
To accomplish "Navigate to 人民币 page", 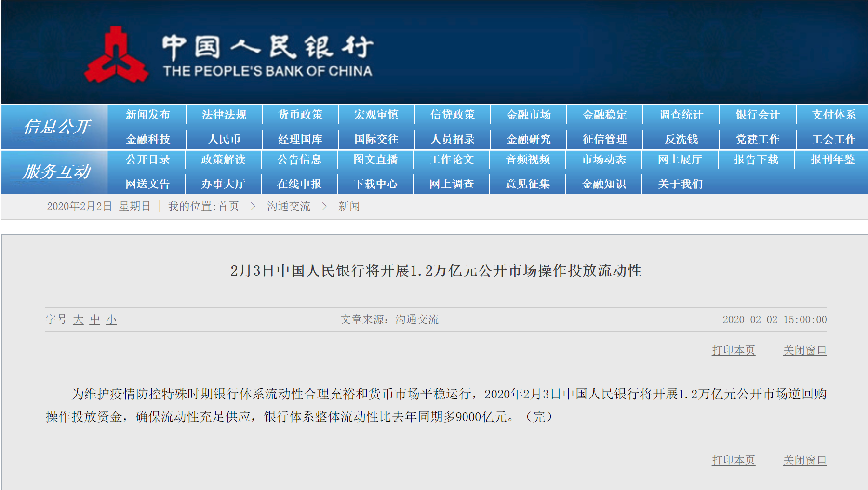I will 224,139.
